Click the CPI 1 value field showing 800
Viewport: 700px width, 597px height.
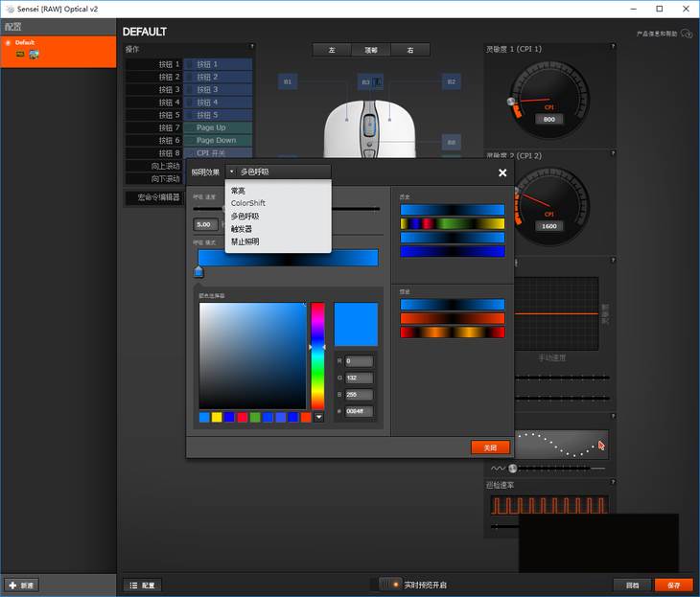point(549,119)
